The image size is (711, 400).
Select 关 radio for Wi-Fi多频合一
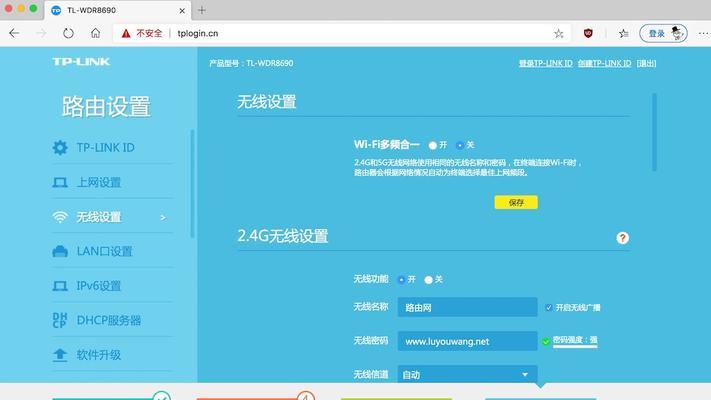460,145
